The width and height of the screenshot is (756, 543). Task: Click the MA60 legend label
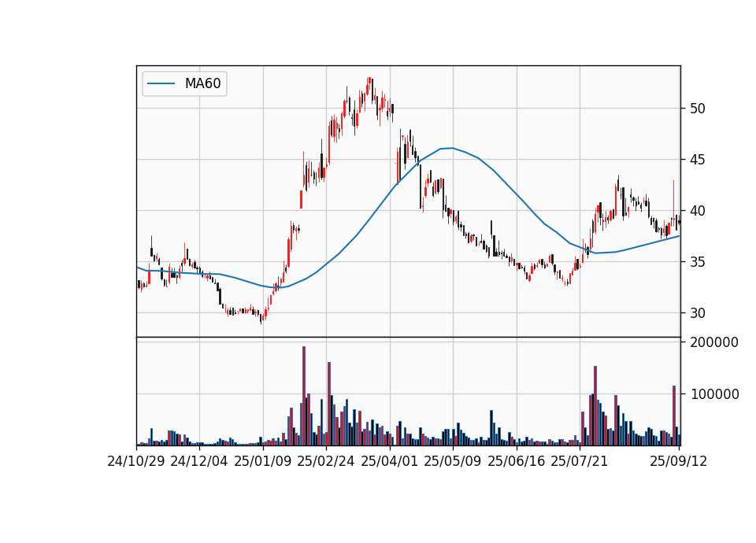click(202, 83)
